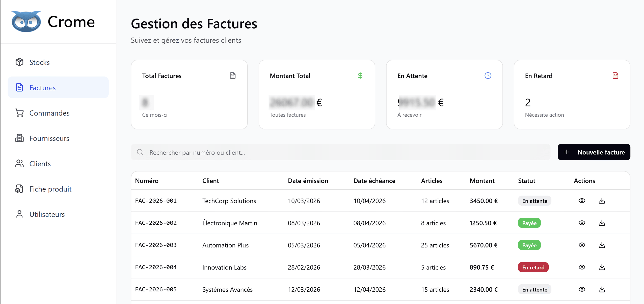Open Stocks in the sidebar
The width and height of the screenshot is (644, 304).
(x=58, y=62)
